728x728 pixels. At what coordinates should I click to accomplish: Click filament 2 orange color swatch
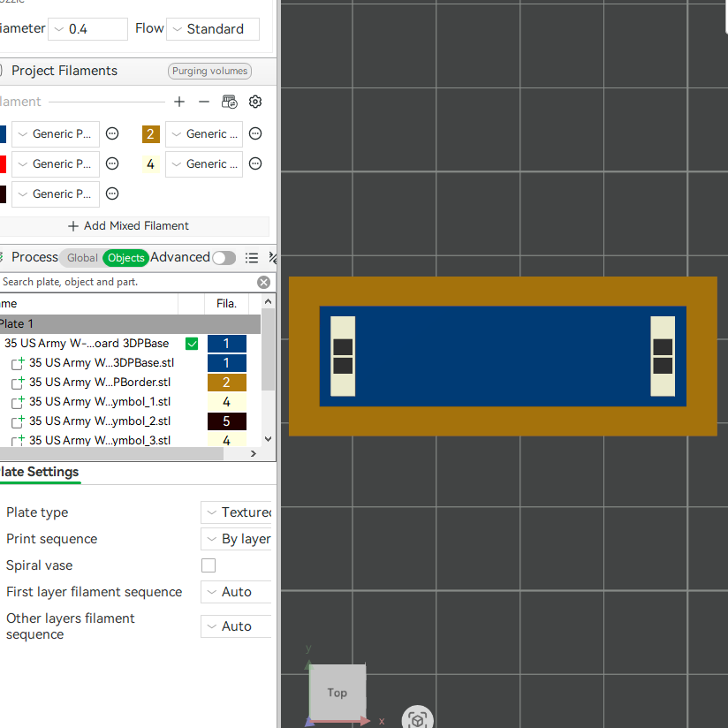151,134
